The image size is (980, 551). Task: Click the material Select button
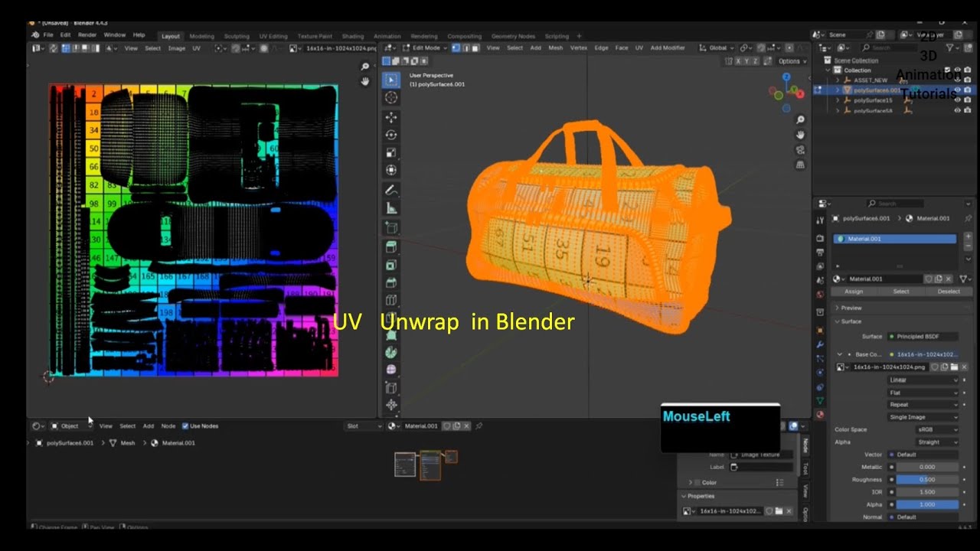[901, 292]
